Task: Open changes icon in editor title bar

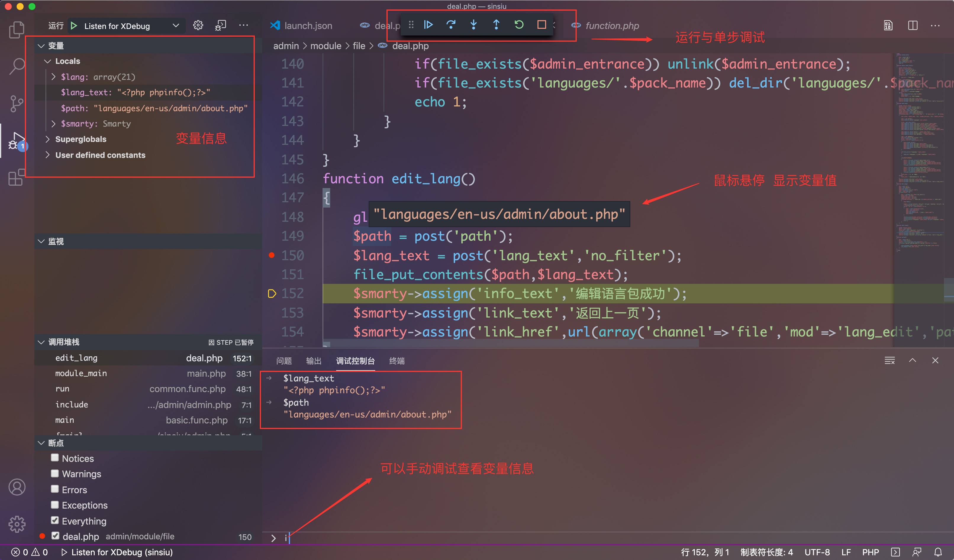Action: (888, 26)
